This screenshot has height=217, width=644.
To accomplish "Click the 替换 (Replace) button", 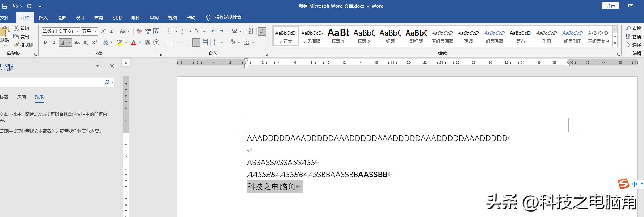I will pyautogui.click(x=634, y=37).
